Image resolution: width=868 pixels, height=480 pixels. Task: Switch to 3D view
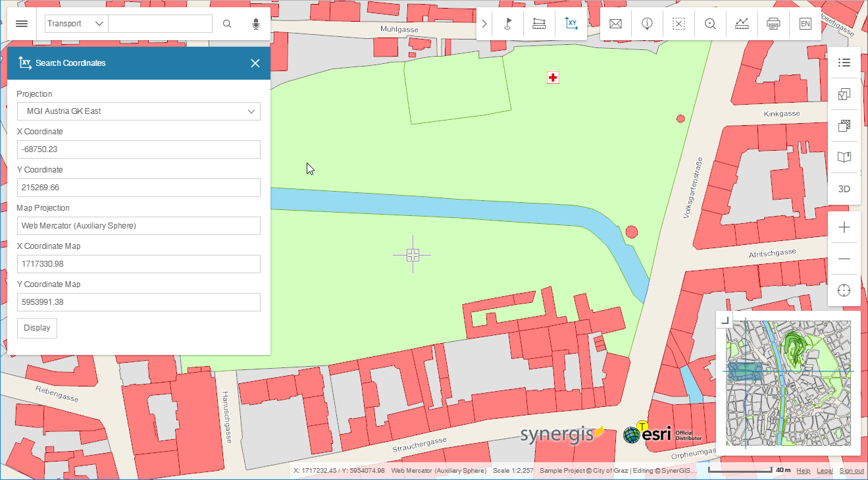(x=844, y=189)
